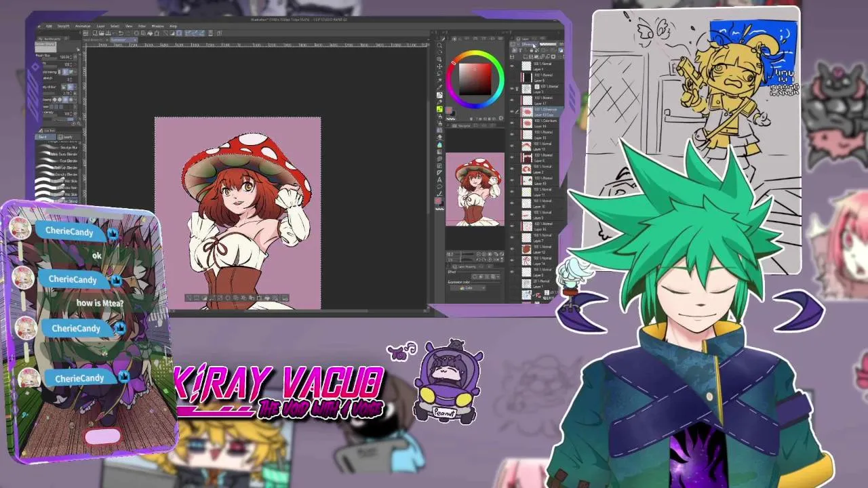Open the Expression color dropdown
Viewport: 868px width, 488px height.
click(468, 288)
